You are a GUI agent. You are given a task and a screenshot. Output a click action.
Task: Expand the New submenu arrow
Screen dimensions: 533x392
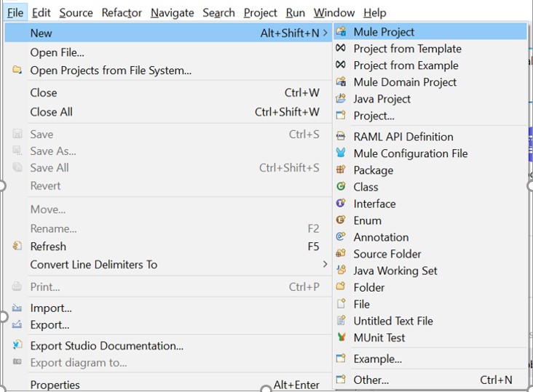pyautogui.click(x=325, y=33)
